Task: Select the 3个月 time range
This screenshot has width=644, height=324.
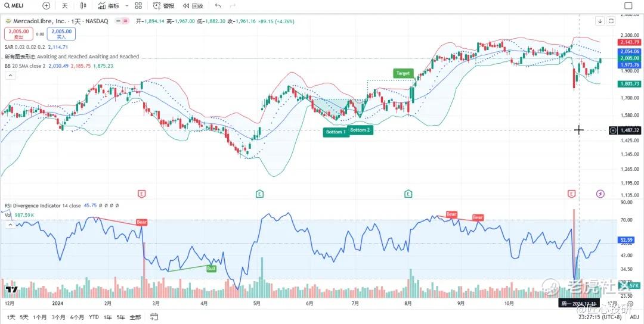Action: pos(58,317)
